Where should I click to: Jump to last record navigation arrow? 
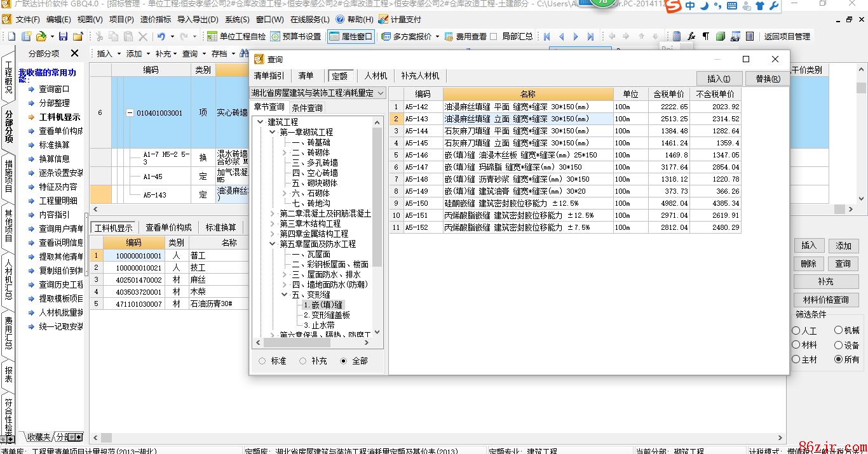(x=590, y=37)
